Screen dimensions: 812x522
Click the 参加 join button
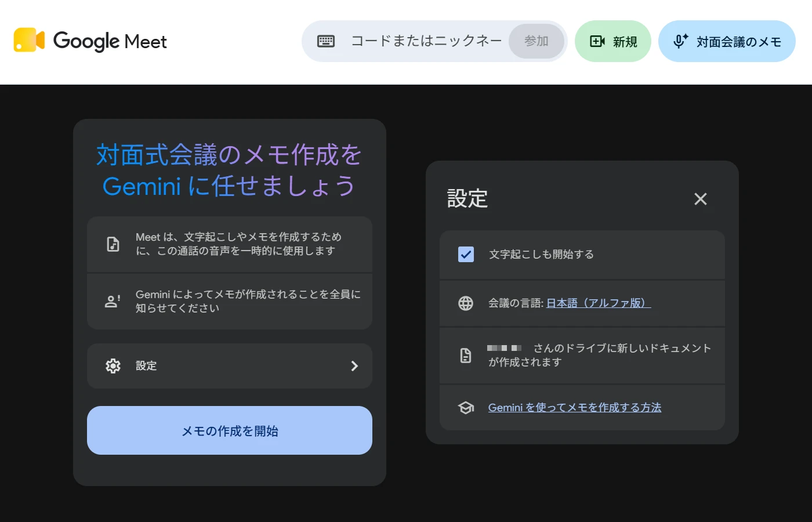[x=536, y=41]
